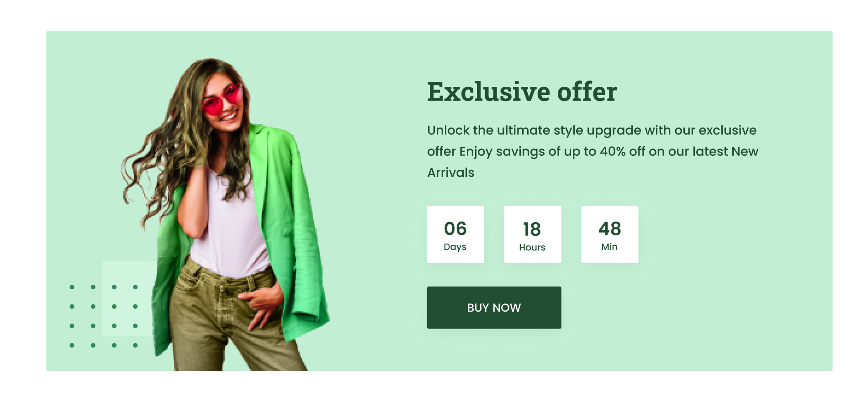Click the Exclusive offer heading

point(522,91)
